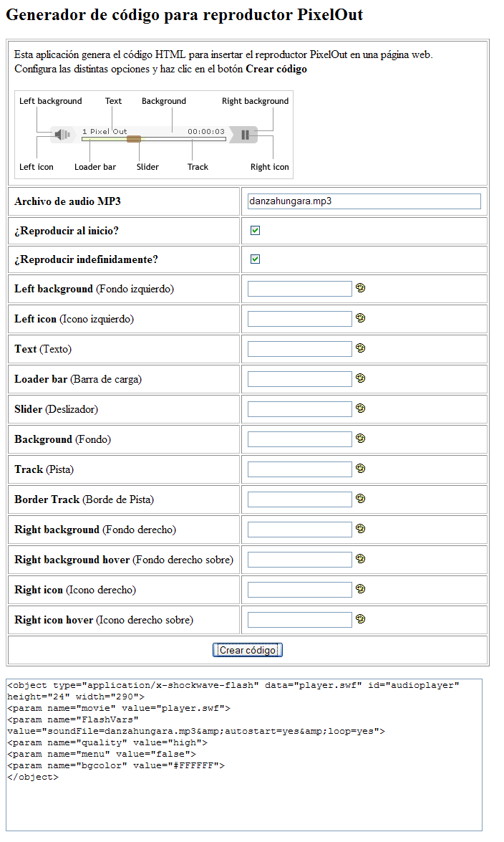Open color picker for Loader bar
Viewport: 504px width, 842px height.
361,378
